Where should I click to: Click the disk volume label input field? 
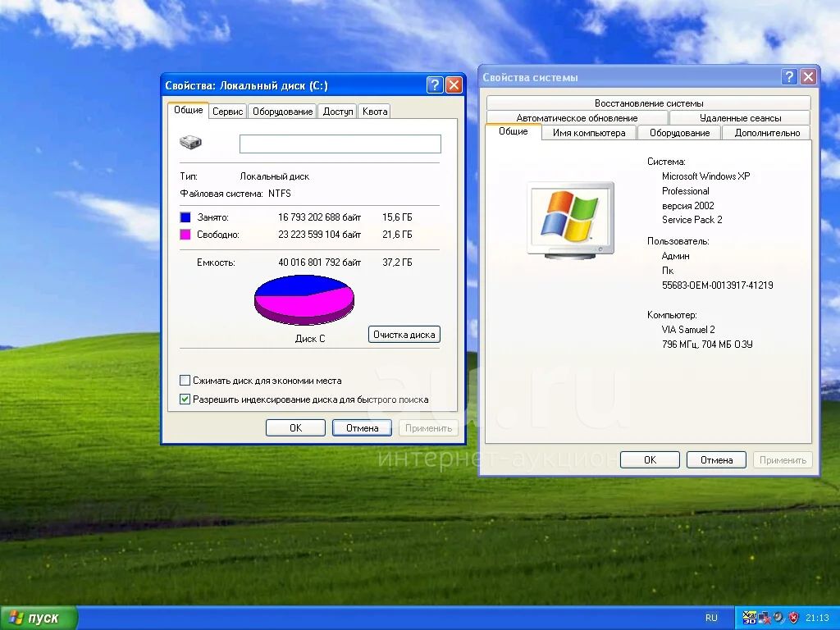point(340,144)
